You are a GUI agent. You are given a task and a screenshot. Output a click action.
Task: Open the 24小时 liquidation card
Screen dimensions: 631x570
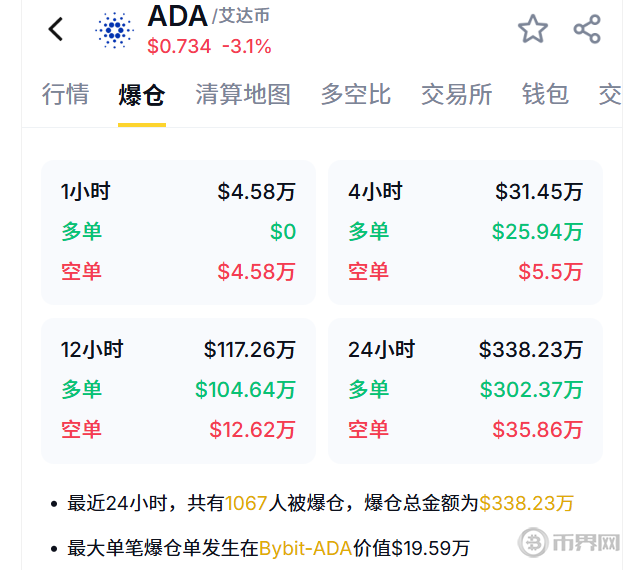pyautogui.click(x=465, y=390)
